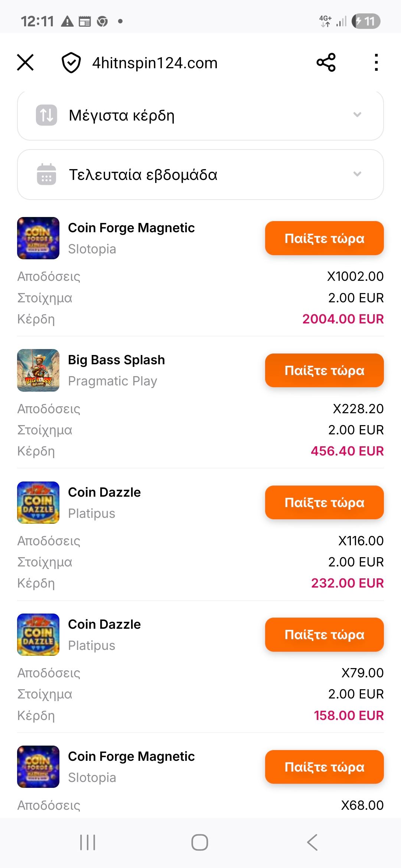Tap the Android home navigation button
The height and width of the screenshot is (868, 401).
click(x=200, y=842)
